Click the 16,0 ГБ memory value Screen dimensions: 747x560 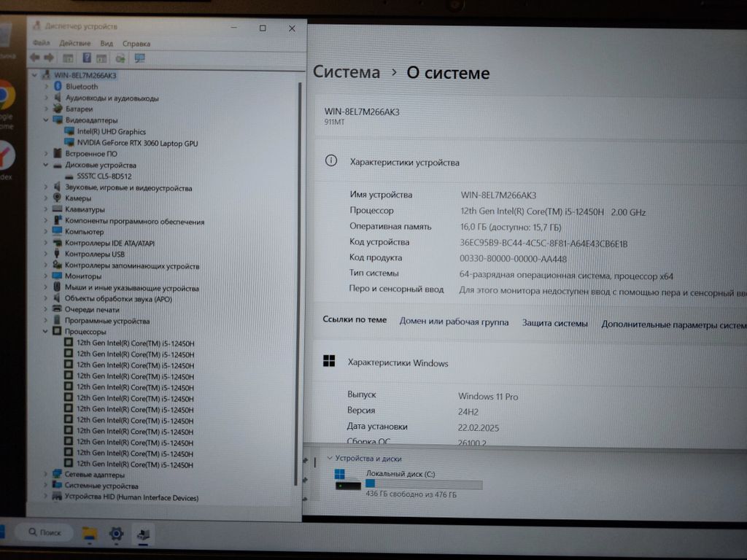pyautogui.click(x=510, y=227)
